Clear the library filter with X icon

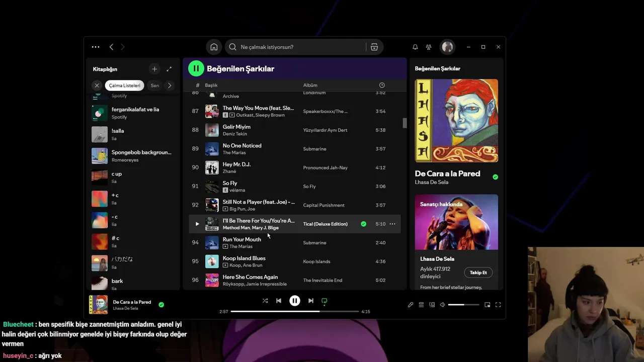(x=97, y=85)
